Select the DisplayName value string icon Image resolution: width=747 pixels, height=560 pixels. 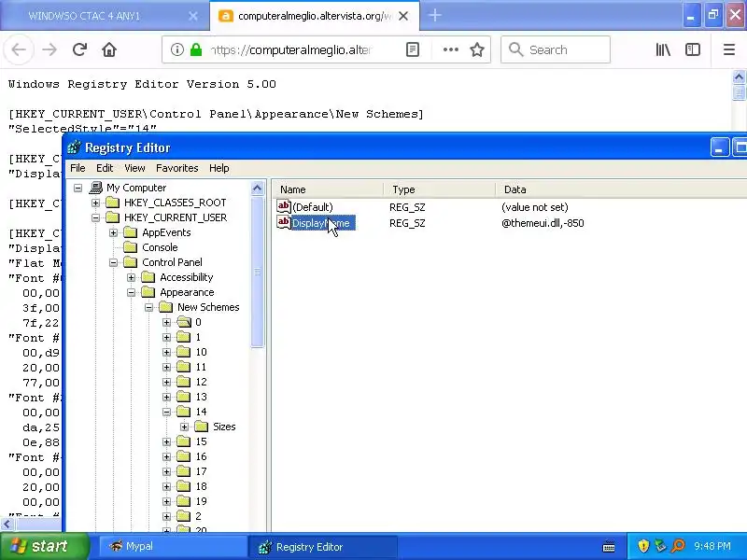point(284,222)
